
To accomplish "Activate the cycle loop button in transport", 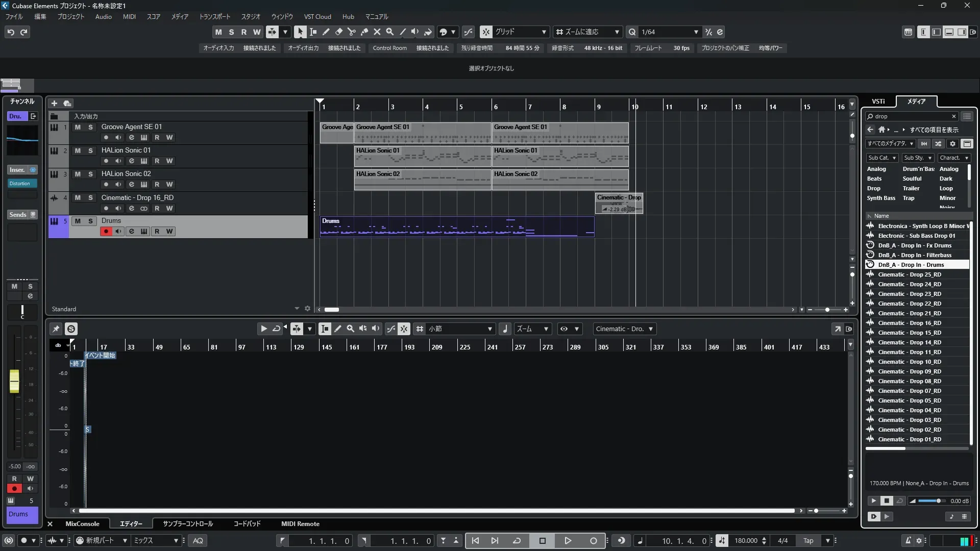I will pos(517,540).
